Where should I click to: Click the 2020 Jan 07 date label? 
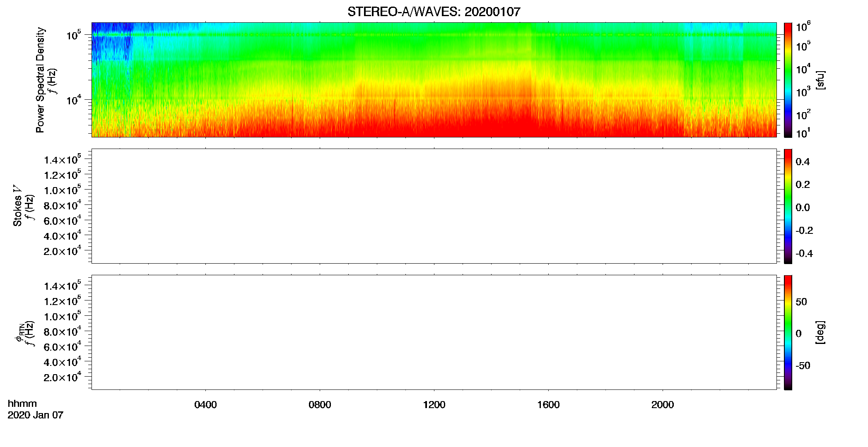click(36, 415)
